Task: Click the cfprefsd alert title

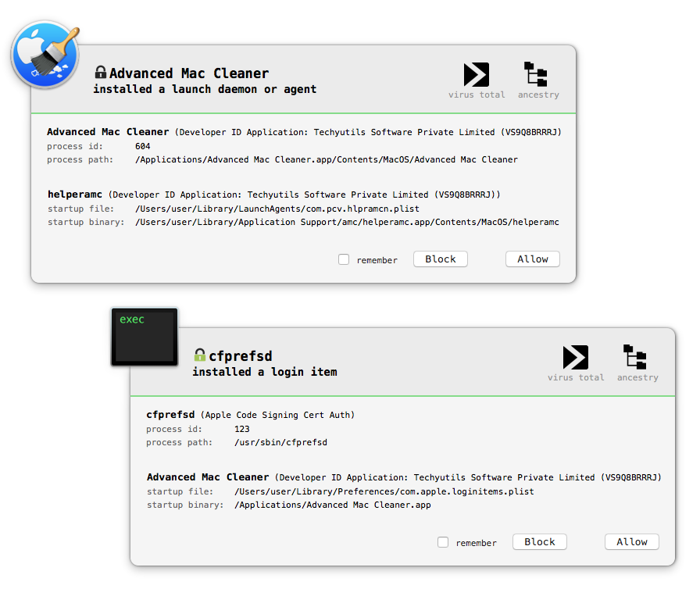Action: [241, 356]
